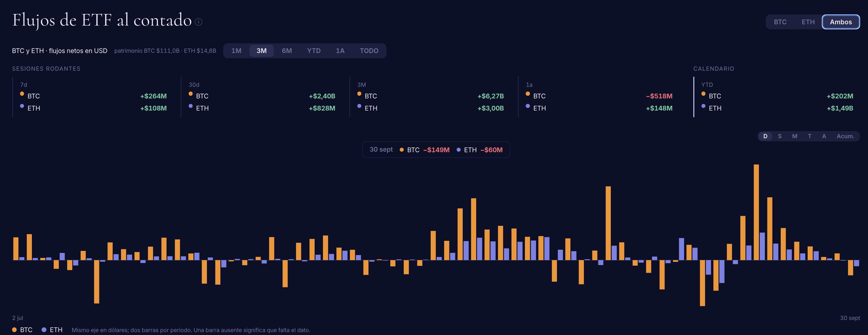The image size is (868, 335).
Task: Click the info icon beside the title
Action: point(198,22)
